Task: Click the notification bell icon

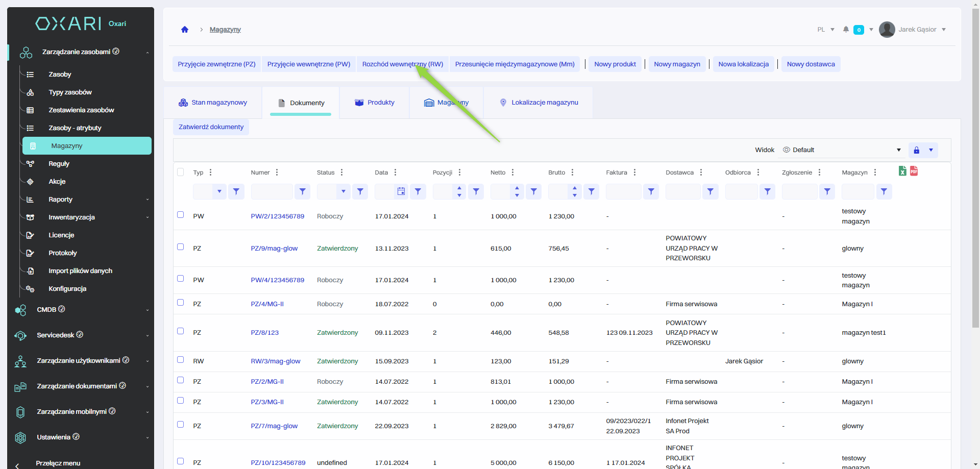Action: pos(846,30)
